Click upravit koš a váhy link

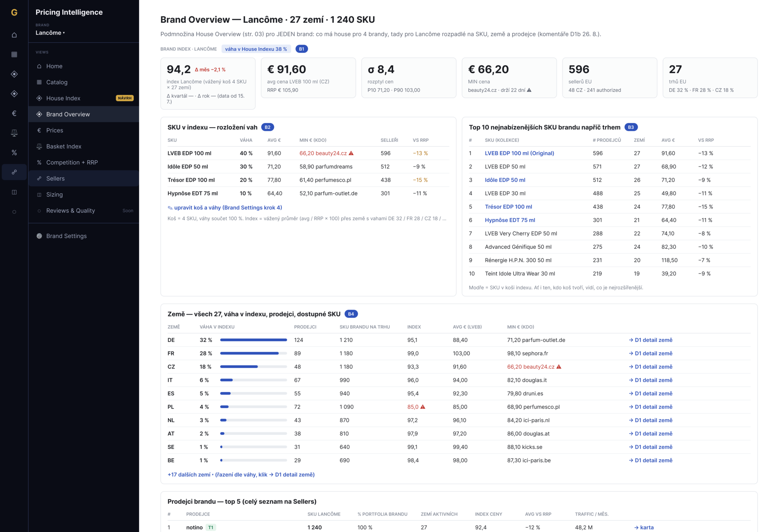[x=225, y=208]
